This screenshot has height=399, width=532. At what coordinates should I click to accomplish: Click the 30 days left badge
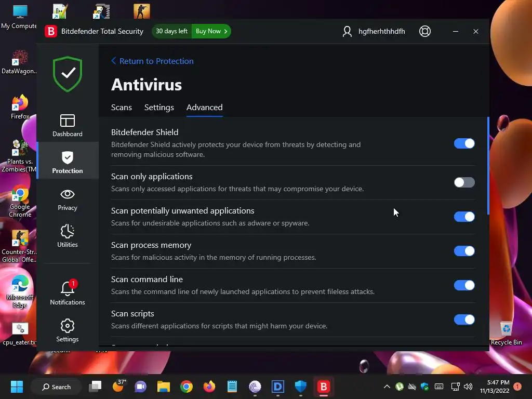pyautogui.click(x=171, y=31)
